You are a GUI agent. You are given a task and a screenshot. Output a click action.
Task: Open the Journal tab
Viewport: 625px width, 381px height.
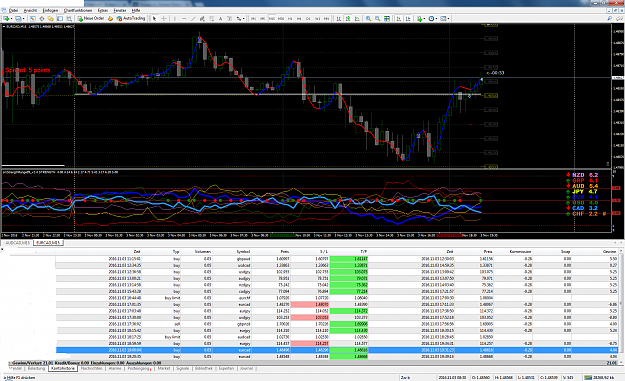coord(246,369)
